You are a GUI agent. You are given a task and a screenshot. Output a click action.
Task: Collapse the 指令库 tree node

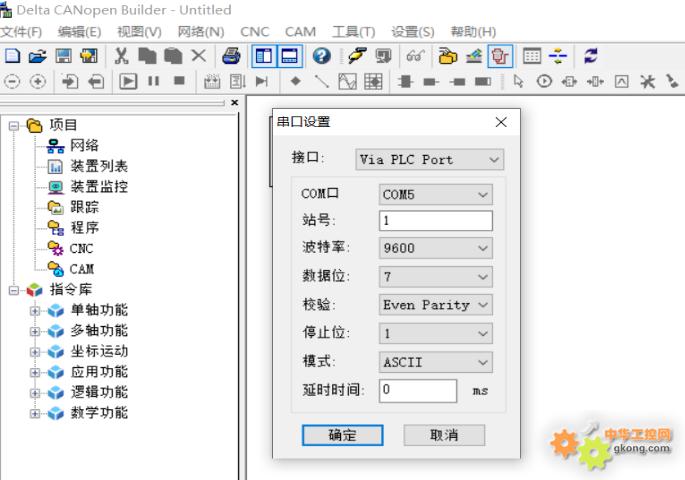point(14,290)
